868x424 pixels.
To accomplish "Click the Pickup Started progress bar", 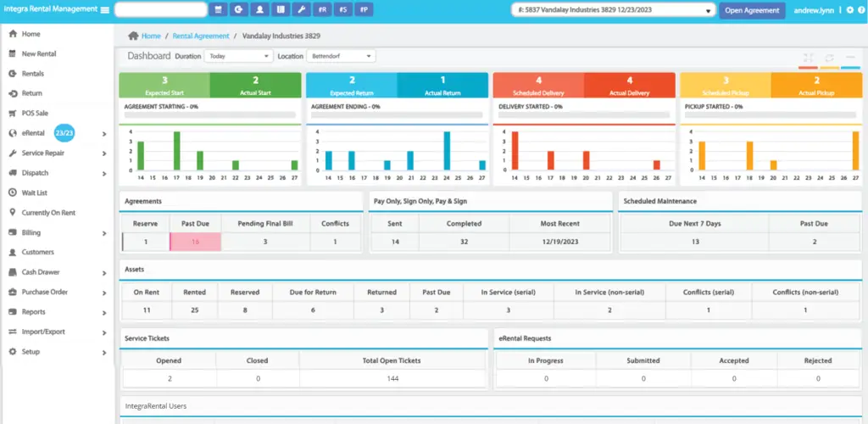I will (x=771, y=115).
